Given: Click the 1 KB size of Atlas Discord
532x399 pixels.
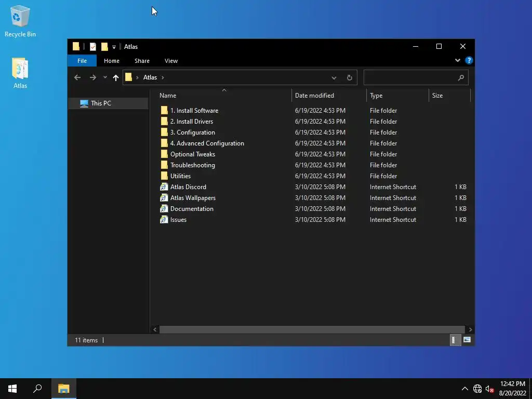Looking at the screenshot, I should 460,187.
